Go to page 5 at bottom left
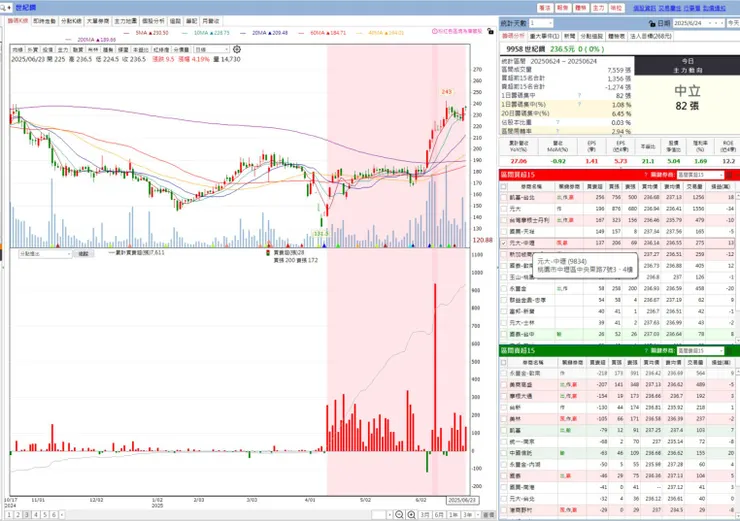Viewport: 740px width, 521px height. (45, 515)
